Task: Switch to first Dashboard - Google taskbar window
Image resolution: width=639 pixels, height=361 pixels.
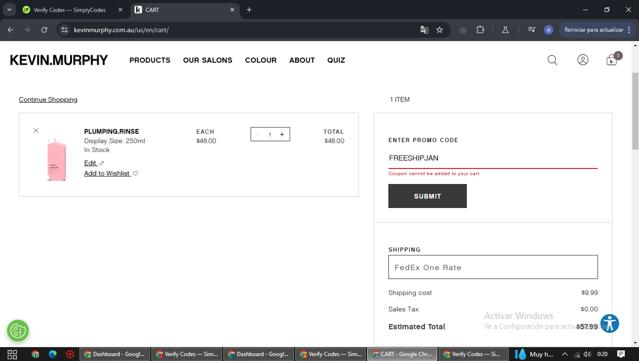Action: (x=114, y=354)
